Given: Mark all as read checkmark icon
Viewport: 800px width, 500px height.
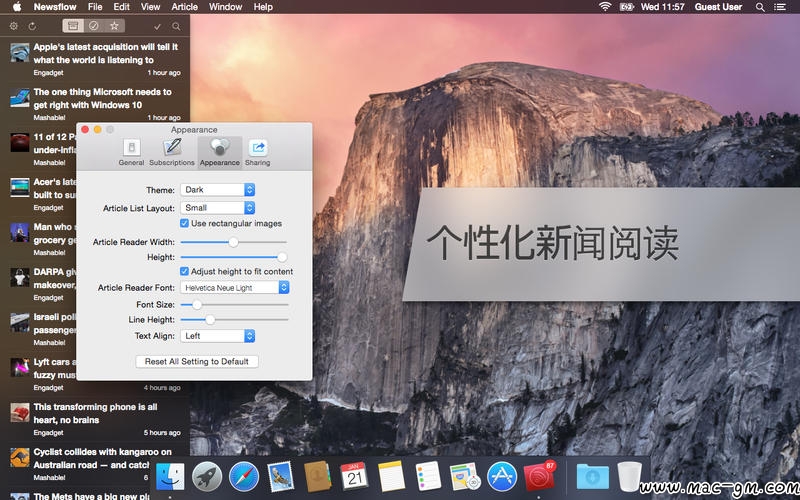Looking at the screenshot, I should pyautogui.click(x=157, y=27).
